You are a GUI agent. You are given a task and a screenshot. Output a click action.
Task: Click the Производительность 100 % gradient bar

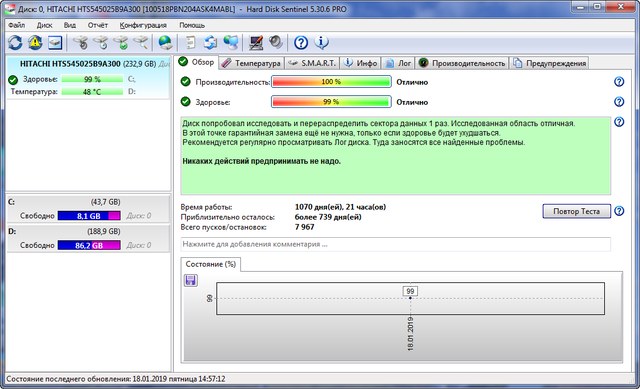331,82
